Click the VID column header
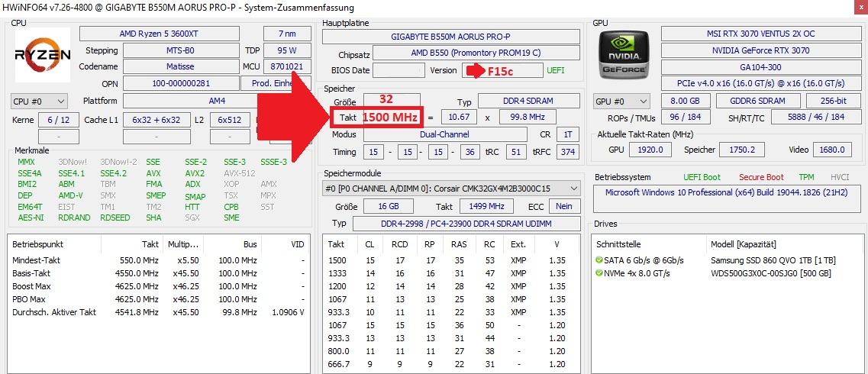The image size is (868, 374). (285, 244)
